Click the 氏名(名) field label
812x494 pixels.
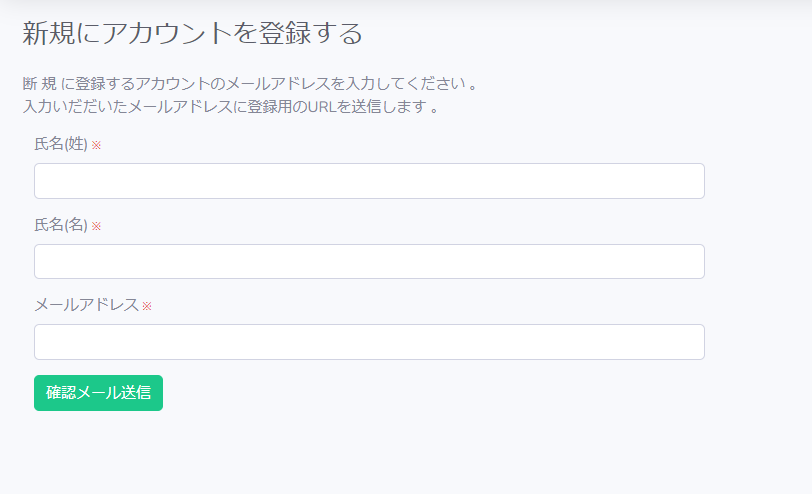61,225
